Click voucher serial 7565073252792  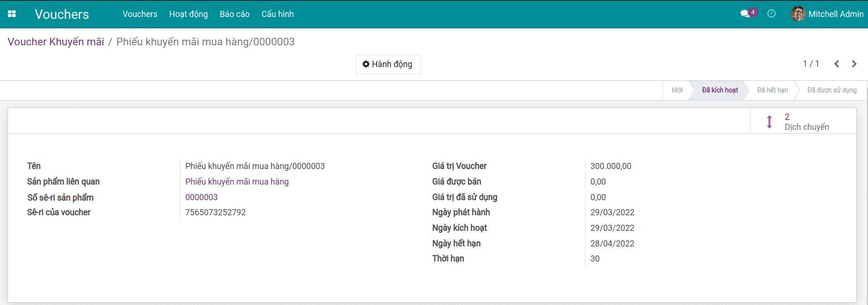215,212
